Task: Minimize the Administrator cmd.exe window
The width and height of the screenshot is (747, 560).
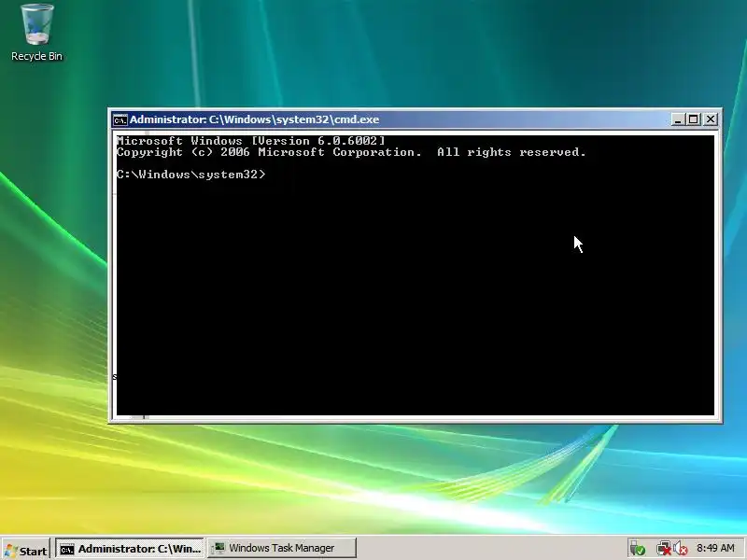Action: (678, 119)
